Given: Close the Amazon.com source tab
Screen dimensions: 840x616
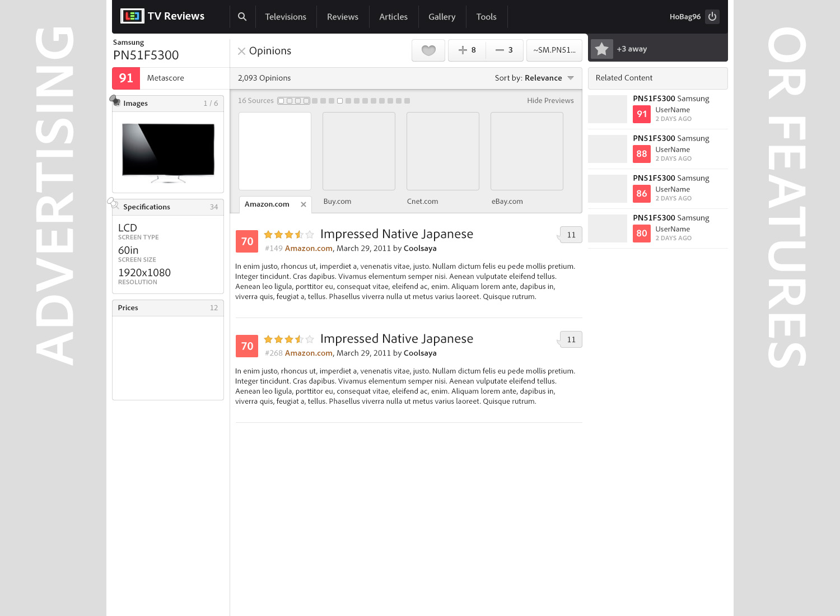Looking at the screenshot, I should point(304,204).
